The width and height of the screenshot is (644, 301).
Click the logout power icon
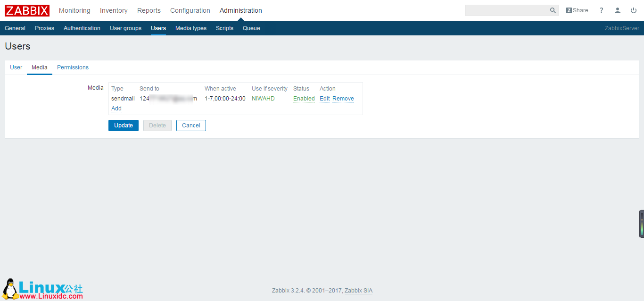(634, 10)
